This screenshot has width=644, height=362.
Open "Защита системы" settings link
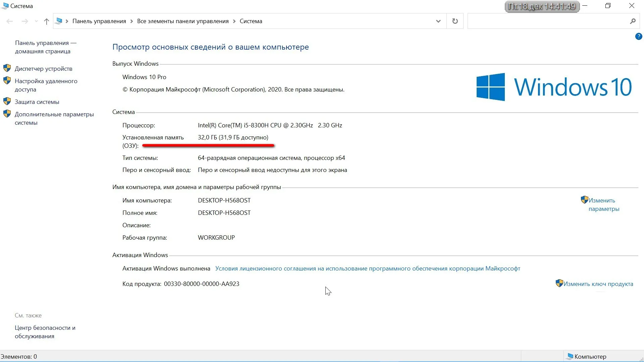[37, 102]
